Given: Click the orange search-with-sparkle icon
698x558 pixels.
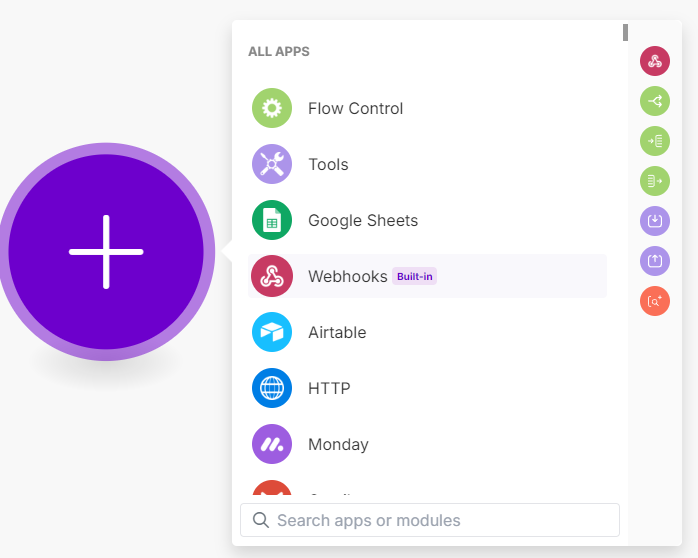Looking at the screenshot, I should (655, 301).
